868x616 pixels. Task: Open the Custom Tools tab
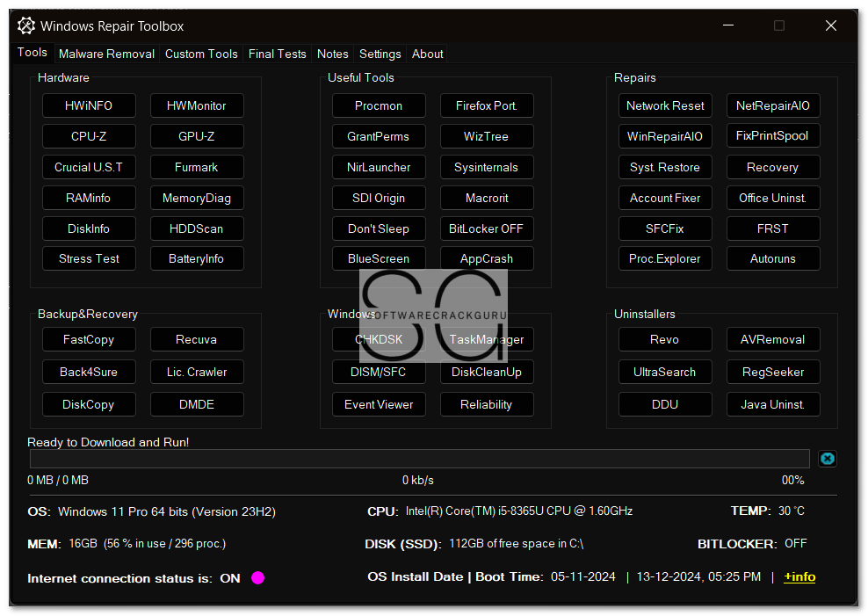201,54
